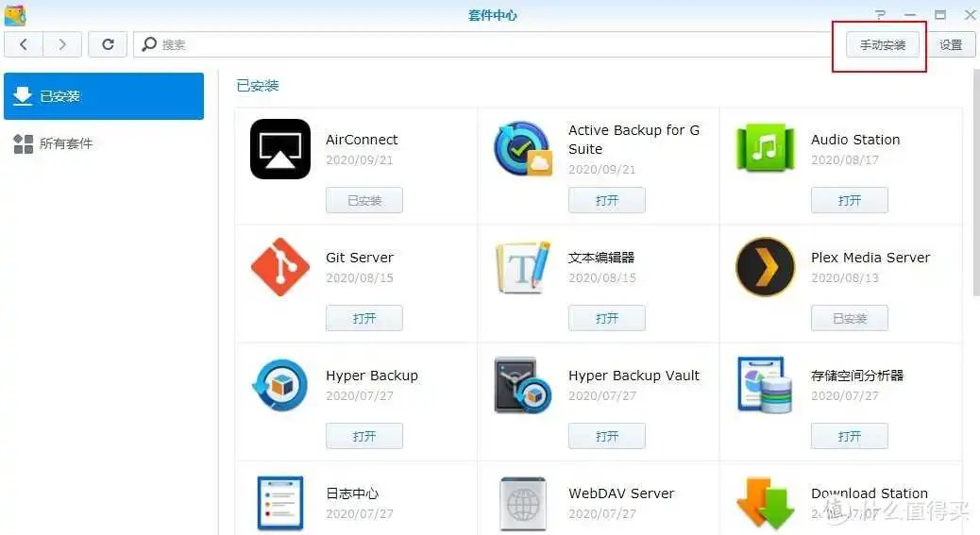This screenshot has width=980, height=535.
Task: Click 打开 under Hyper Backup
Action: coord(364,436)
